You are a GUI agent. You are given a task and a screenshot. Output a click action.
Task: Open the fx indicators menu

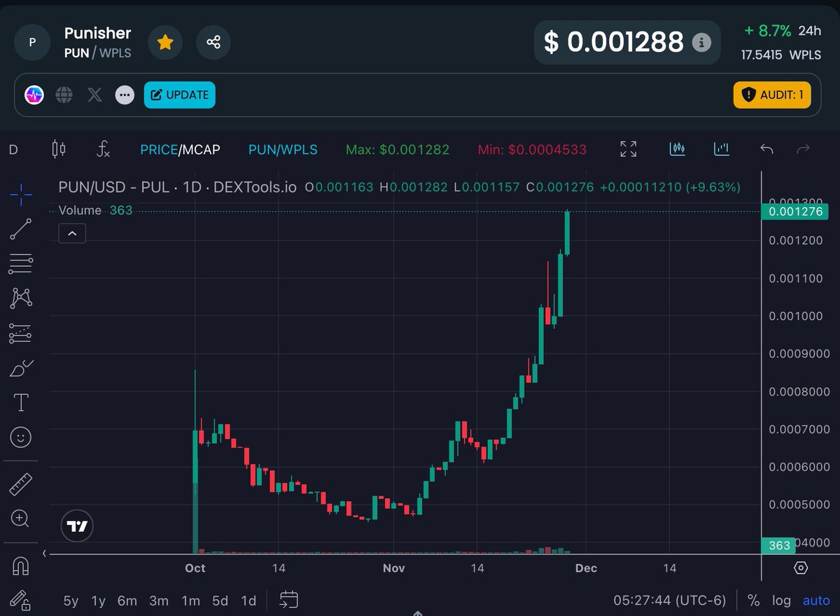pos(104,148)
